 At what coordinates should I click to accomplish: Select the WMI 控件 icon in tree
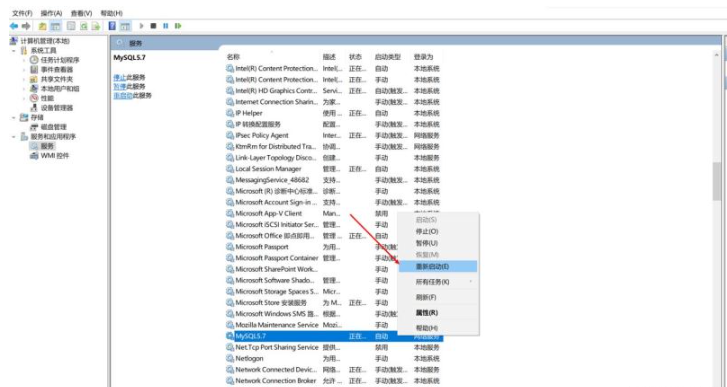tap(34, 156)
